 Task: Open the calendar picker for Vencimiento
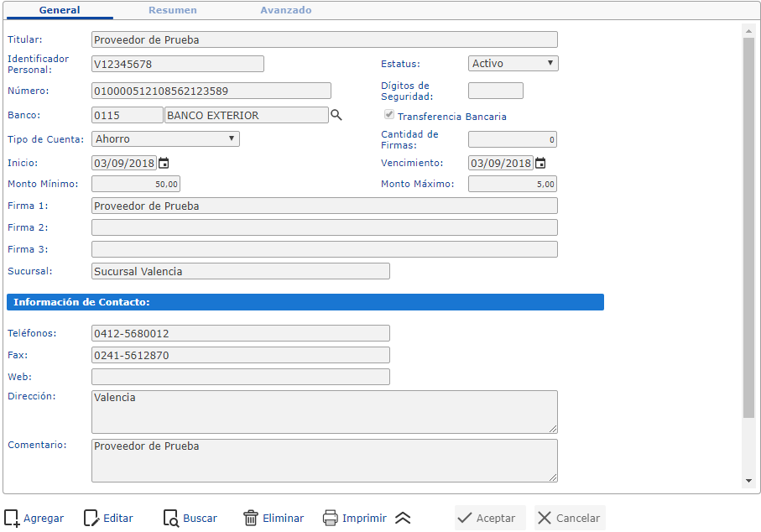[x=539, y=163]
